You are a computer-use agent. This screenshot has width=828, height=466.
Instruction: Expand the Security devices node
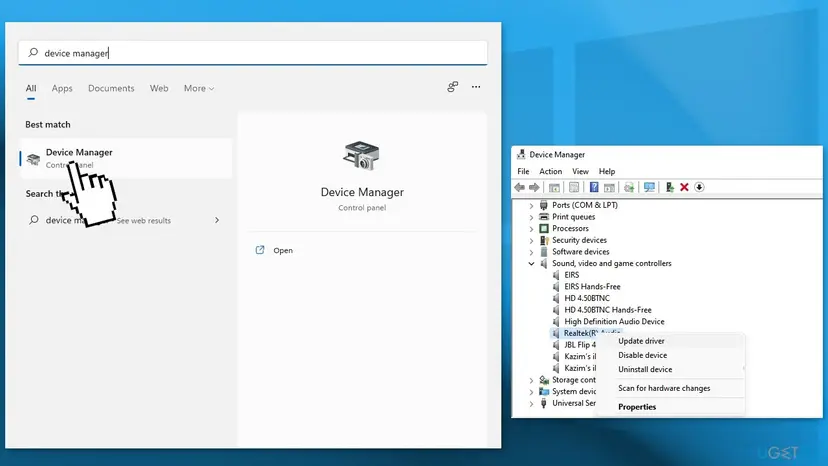[x=531, y=240]
